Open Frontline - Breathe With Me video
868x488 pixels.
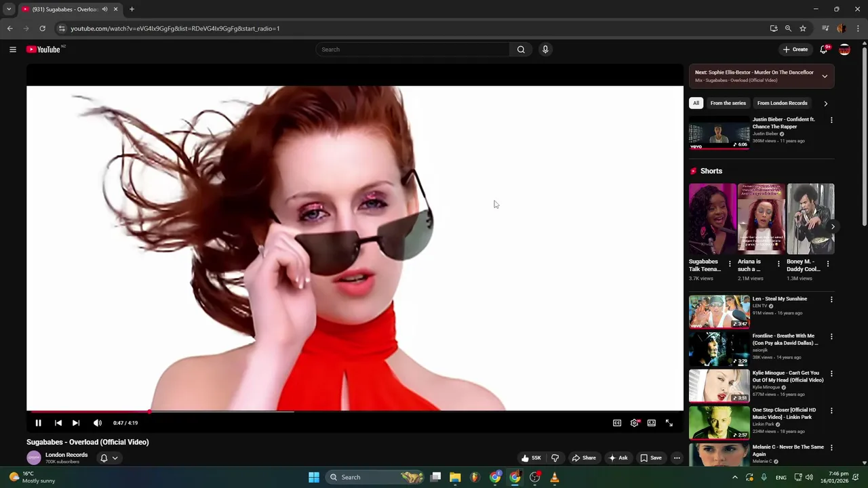(x=719, y=349)
